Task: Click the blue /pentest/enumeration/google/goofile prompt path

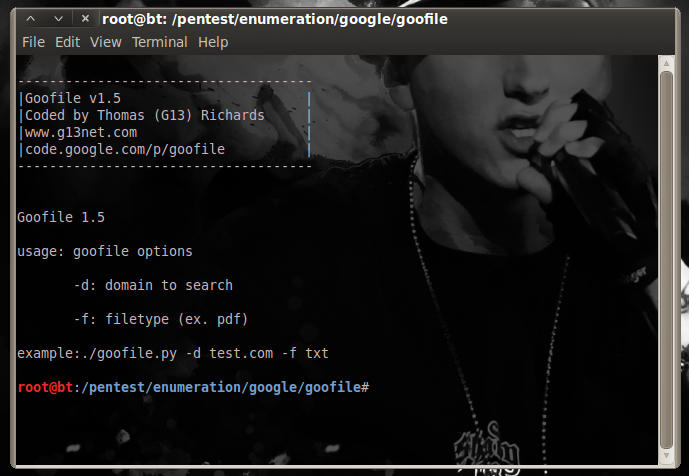Action: tap(221, 387)
